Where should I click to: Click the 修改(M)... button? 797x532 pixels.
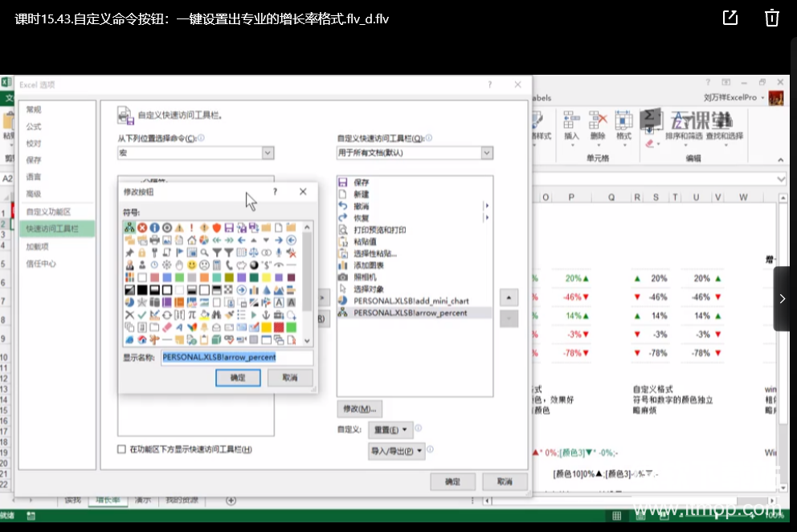pyautogui.click(x=358, y=408)
